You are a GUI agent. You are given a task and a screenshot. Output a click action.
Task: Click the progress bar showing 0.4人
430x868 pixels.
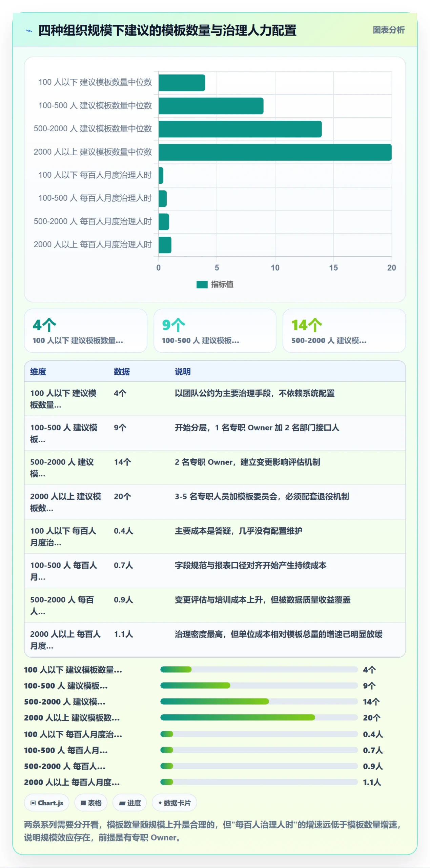point(259,733)
